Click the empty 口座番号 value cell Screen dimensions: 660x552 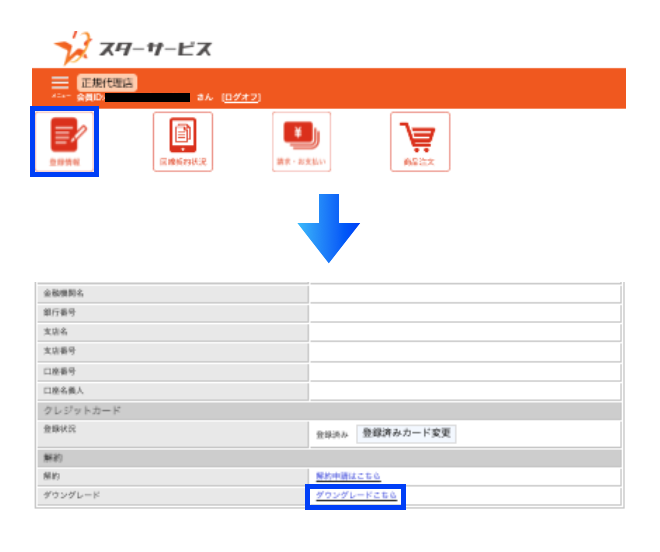coord(466,372)
